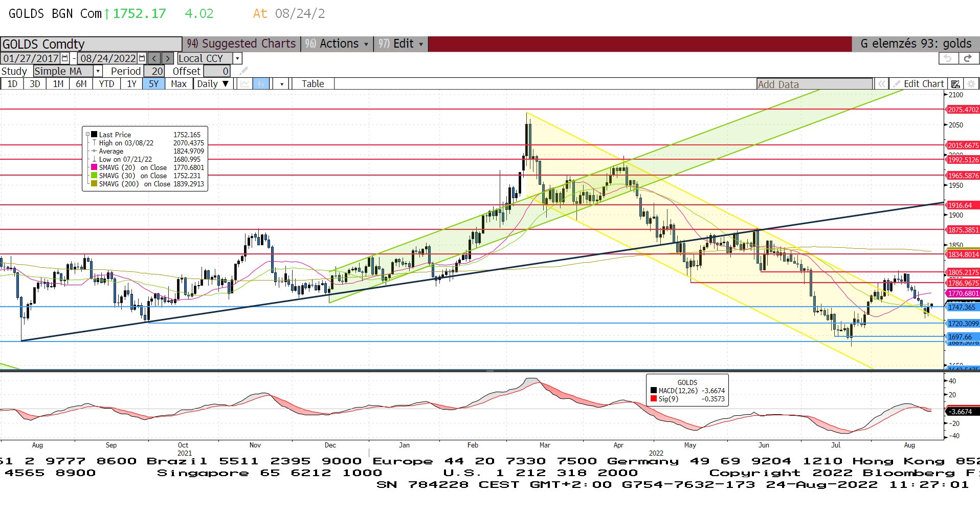
Task: Click the SMAVG (20) magenta legend swatch
Action: point(94,167)
